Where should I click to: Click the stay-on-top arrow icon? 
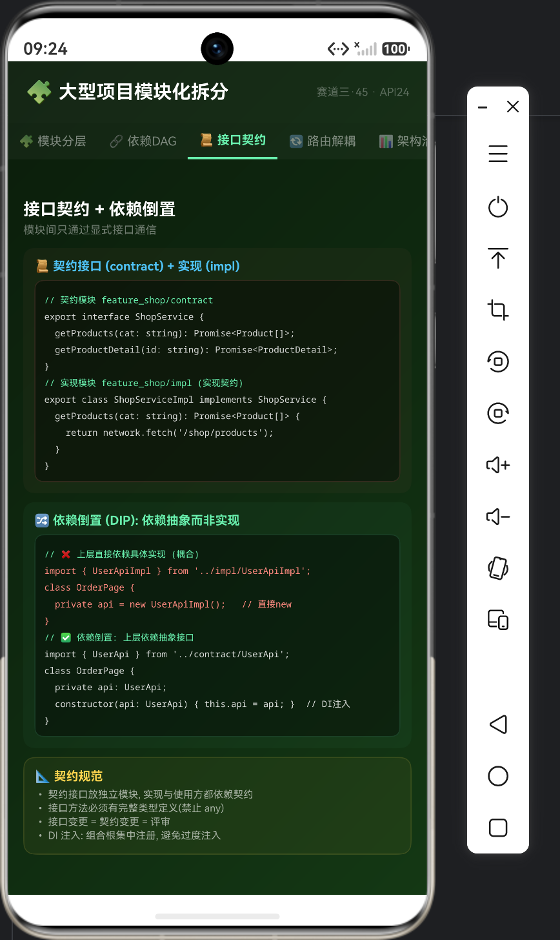pyautogui.click(x=498, y=258)
